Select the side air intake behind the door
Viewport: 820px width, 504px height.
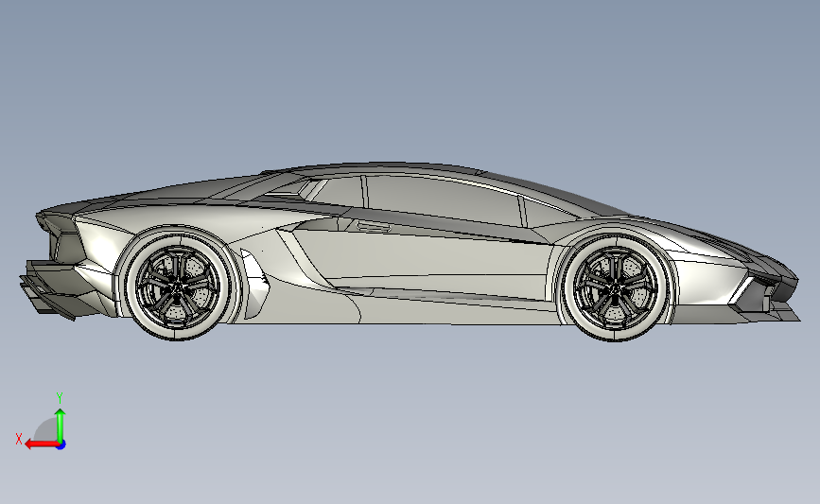coord(254,284)
